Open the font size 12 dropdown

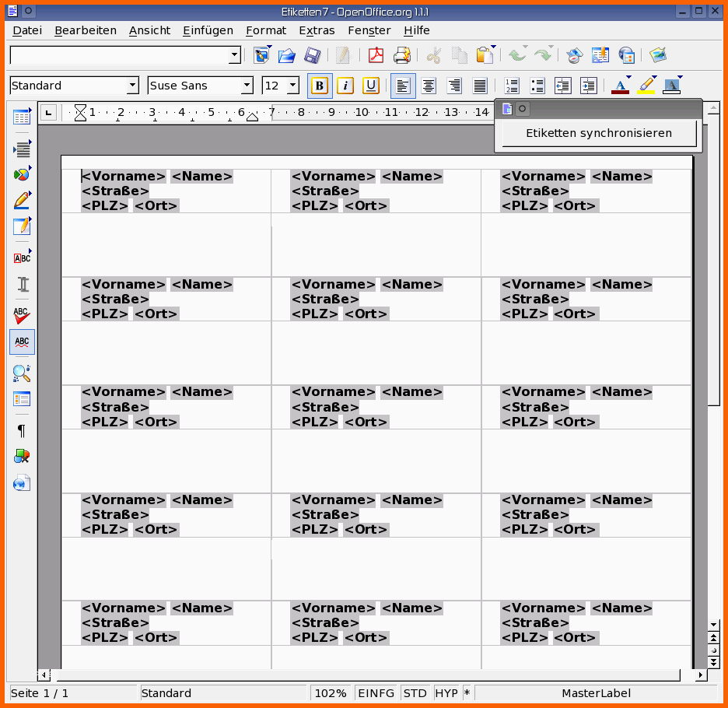[292, 86]
